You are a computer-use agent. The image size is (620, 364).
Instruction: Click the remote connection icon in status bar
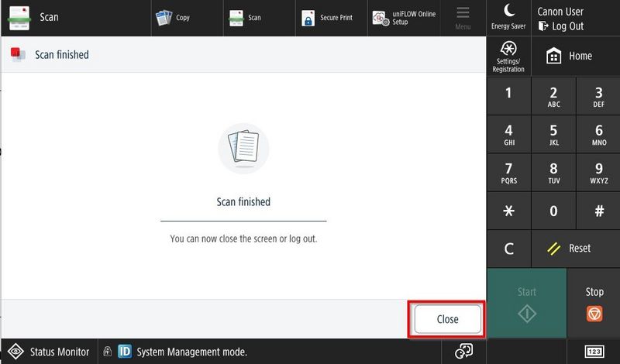click(x=463, y=352)
